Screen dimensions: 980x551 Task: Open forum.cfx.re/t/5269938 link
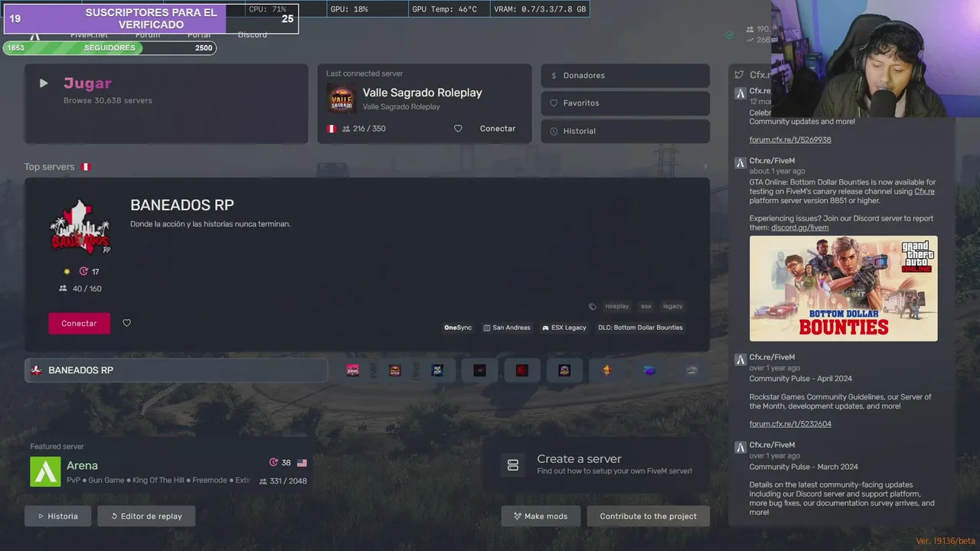click(790, 140)
